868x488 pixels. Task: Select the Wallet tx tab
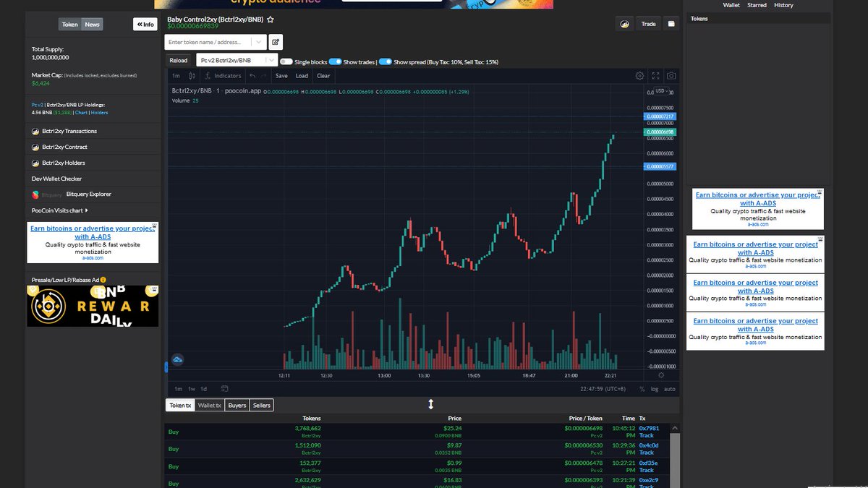coord(210,406)
